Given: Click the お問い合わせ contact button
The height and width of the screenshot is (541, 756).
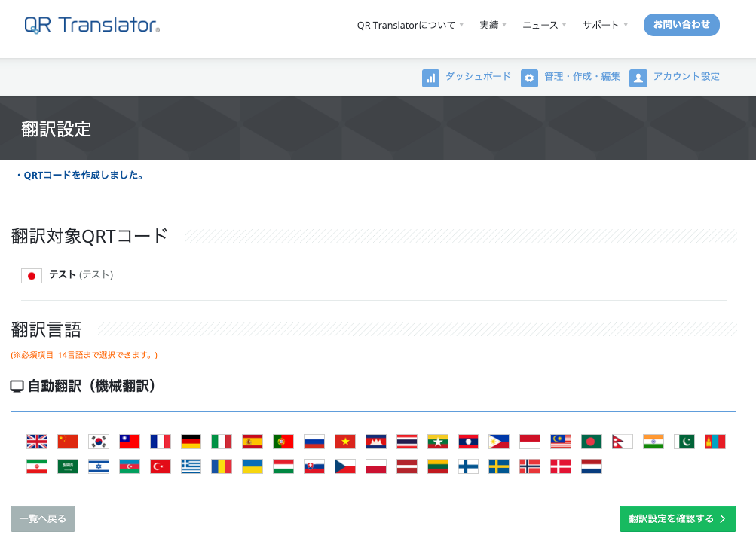Looking at the screenshot, I should (x=681, y=25).
